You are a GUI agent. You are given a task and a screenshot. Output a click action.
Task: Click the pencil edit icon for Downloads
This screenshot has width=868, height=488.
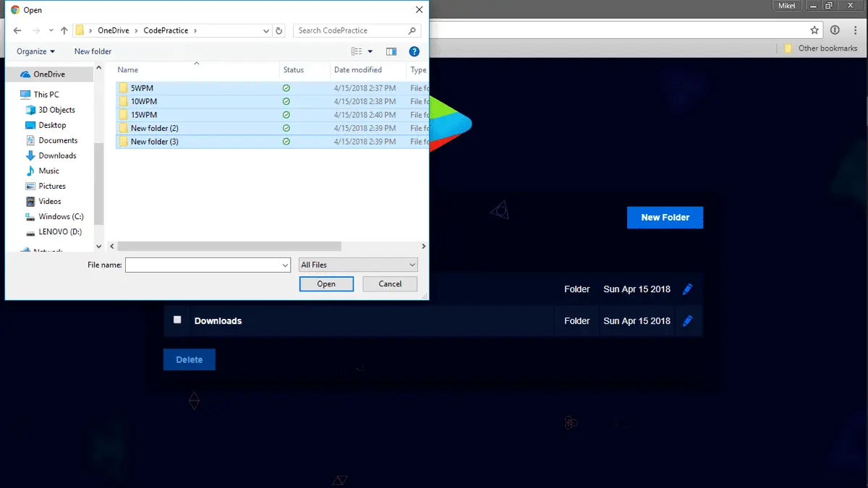687,321
